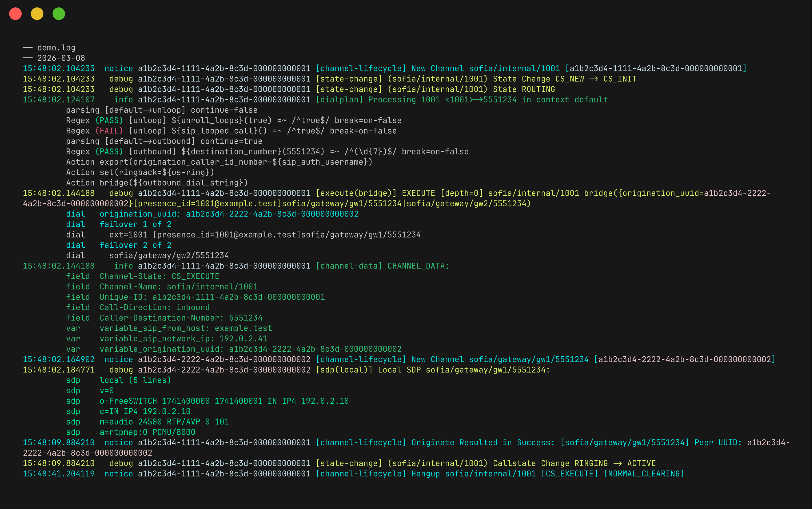This screenshot has height=509, width=812.
Task: Click the Regex (PASS) destination_number line
Action: click(x=267, y=152)
